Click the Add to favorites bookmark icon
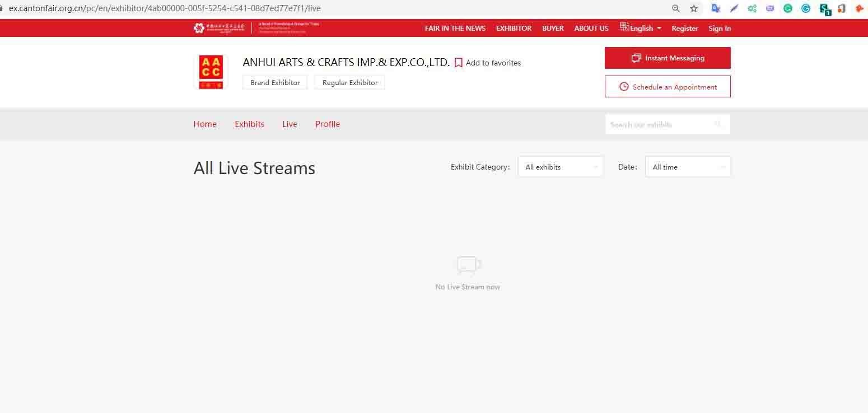The image size is (868, 413). [458, 63]
